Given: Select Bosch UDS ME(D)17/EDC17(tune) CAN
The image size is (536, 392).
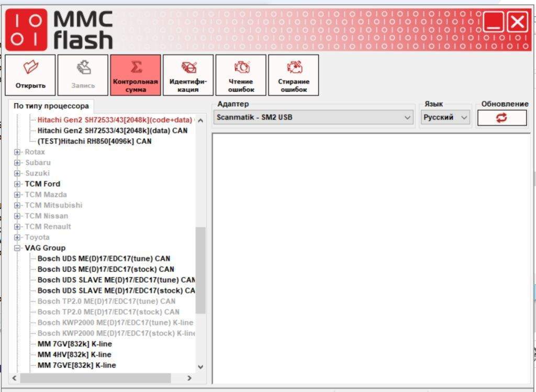Looking at the screenshot, I should (104, 259).
